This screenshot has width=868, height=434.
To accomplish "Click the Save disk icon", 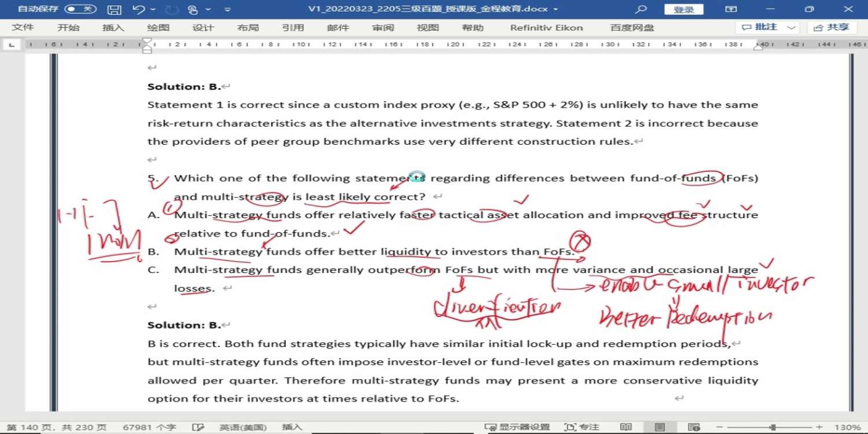I will (x=115, y=9).
